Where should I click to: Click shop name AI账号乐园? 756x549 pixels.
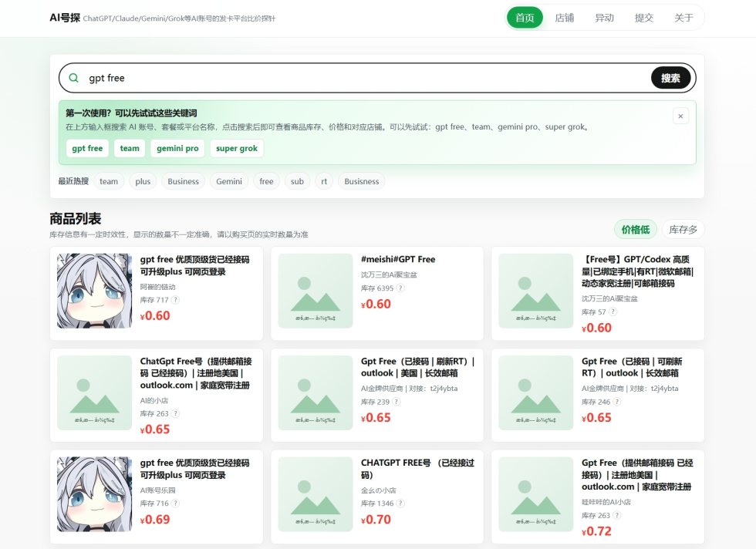pos(157,490)
